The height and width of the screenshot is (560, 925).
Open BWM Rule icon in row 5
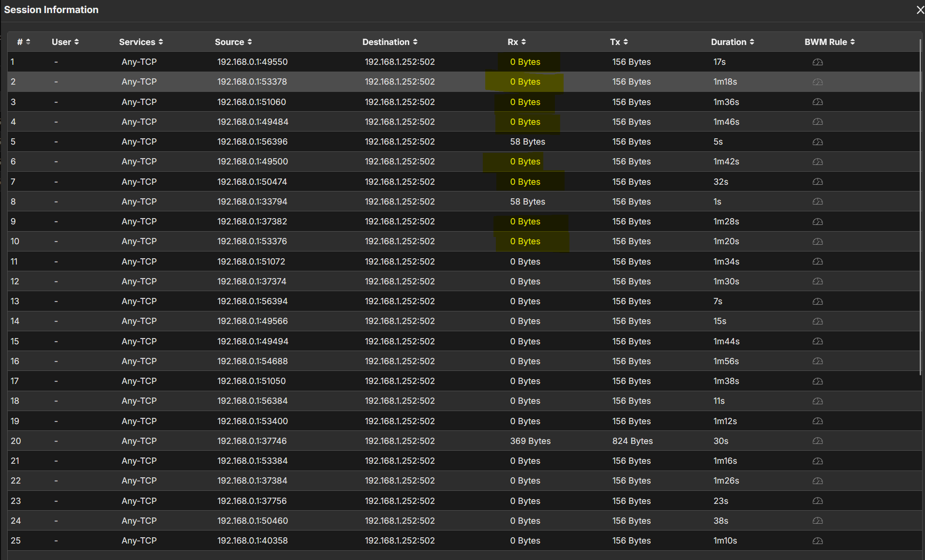[818, 142]
